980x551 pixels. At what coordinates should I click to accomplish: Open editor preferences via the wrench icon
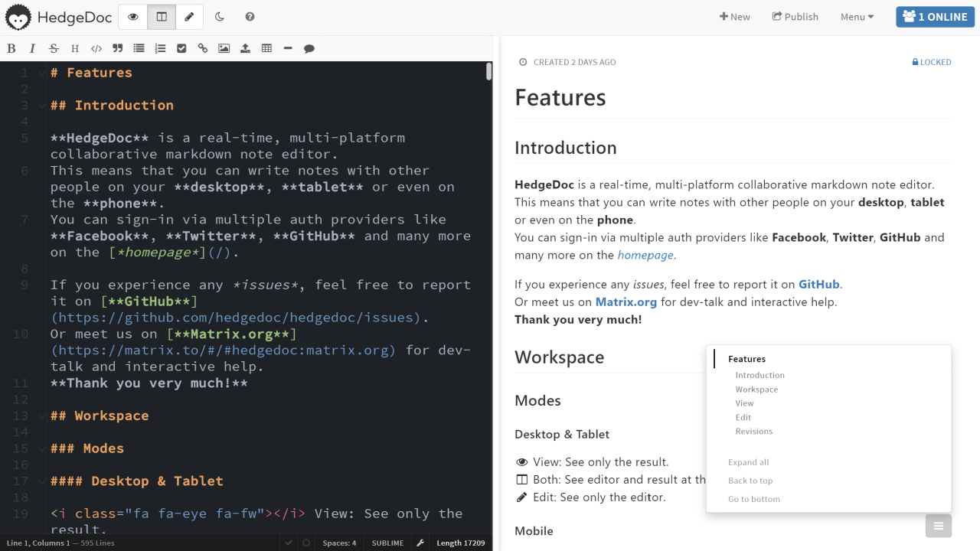pyautogui.click(x=420, y=543)
